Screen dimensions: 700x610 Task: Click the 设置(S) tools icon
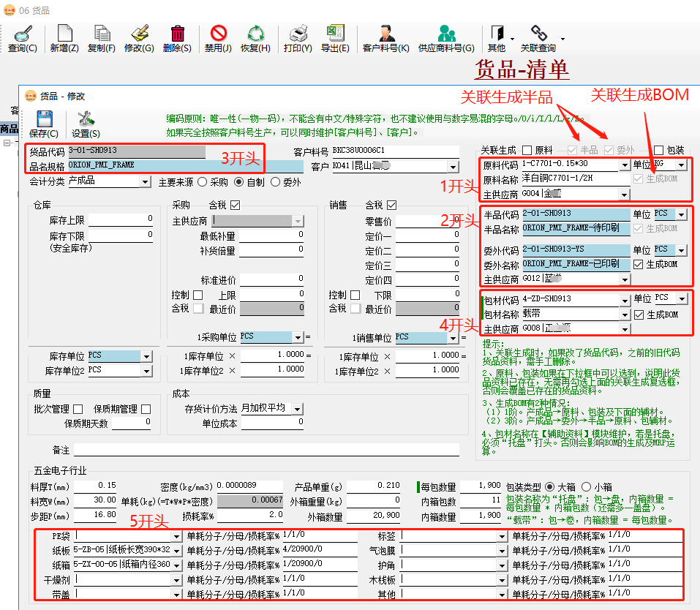pyautogui.click(x=86, y=119)
